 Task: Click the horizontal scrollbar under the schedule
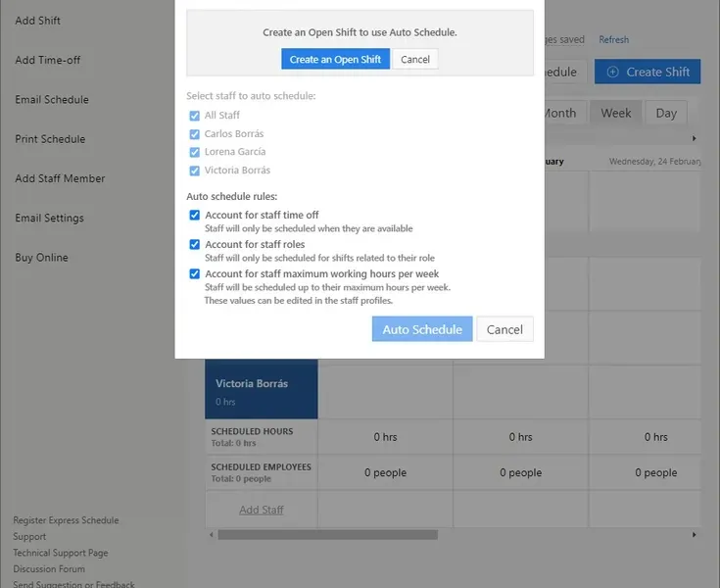click(x=328, y=535)
